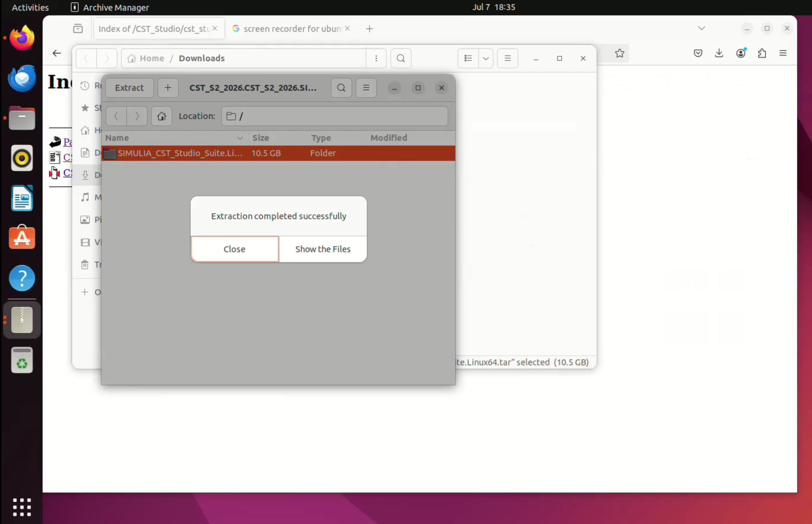This screenshot has height=524, width=812.
Task: Open Files from the dock
Action: 22,118
